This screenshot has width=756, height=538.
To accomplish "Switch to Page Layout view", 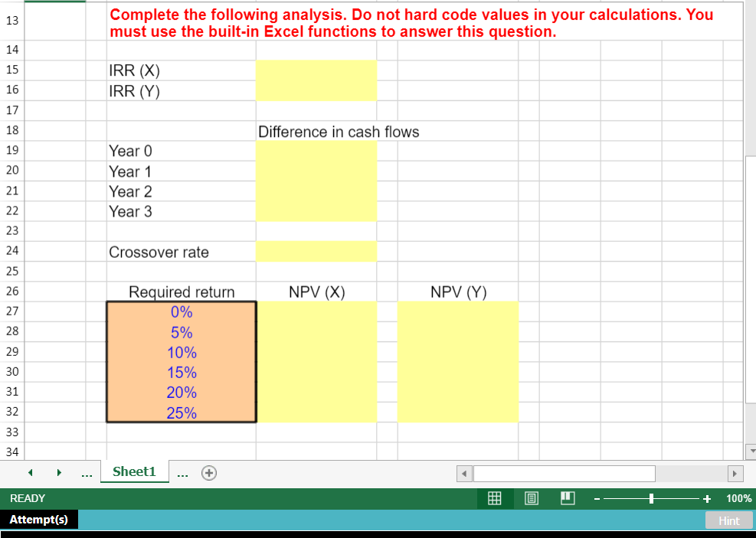I will pos(531,498).
